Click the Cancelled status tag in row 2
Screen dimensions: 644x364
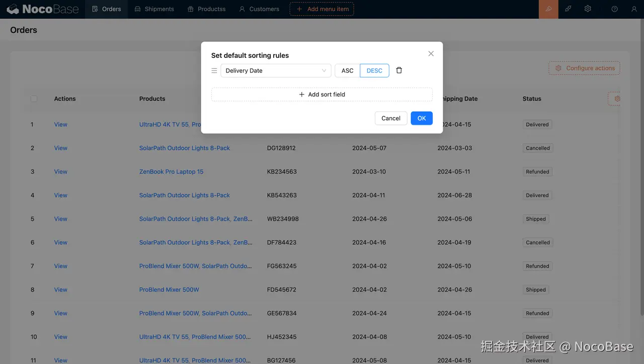click(x=538, y=148)
